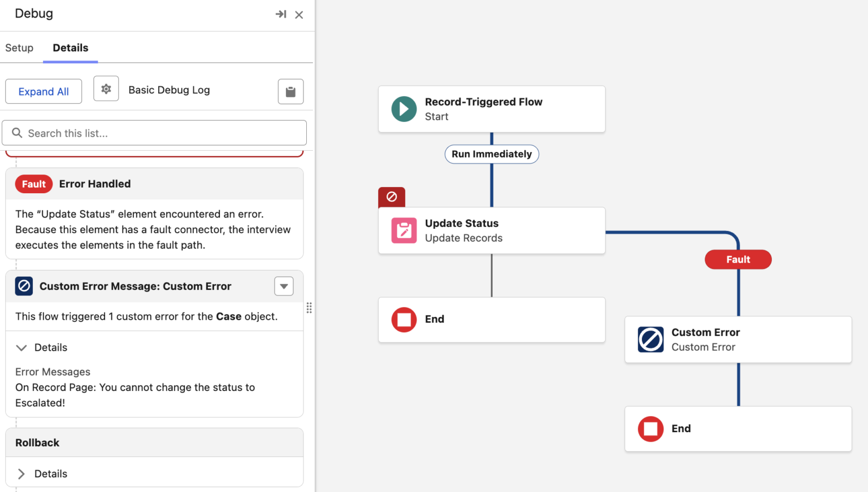Image resolution: width=868 pixels, height=492 pixels.
Task: Switch to the Setup tab
Action: (x=19, y=47)
